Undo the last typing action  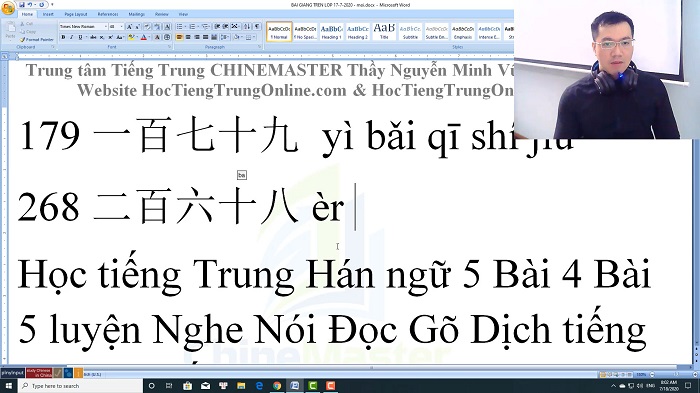[30, 5]
